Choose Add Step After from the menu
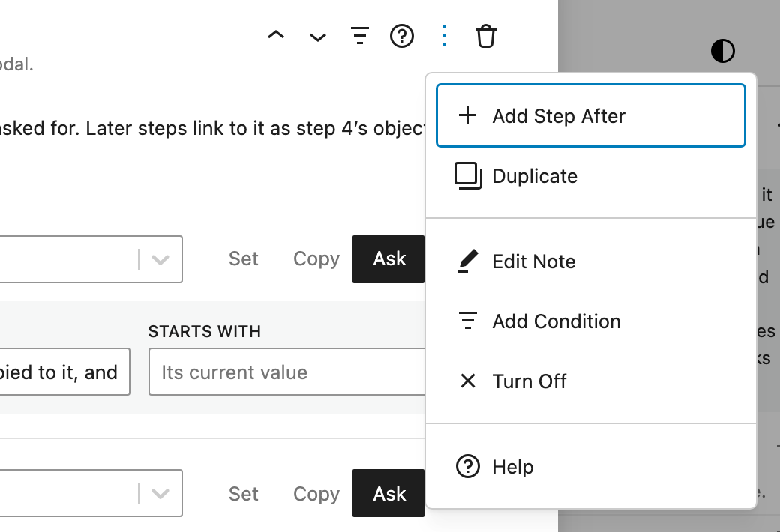 (x=590, y=116)
